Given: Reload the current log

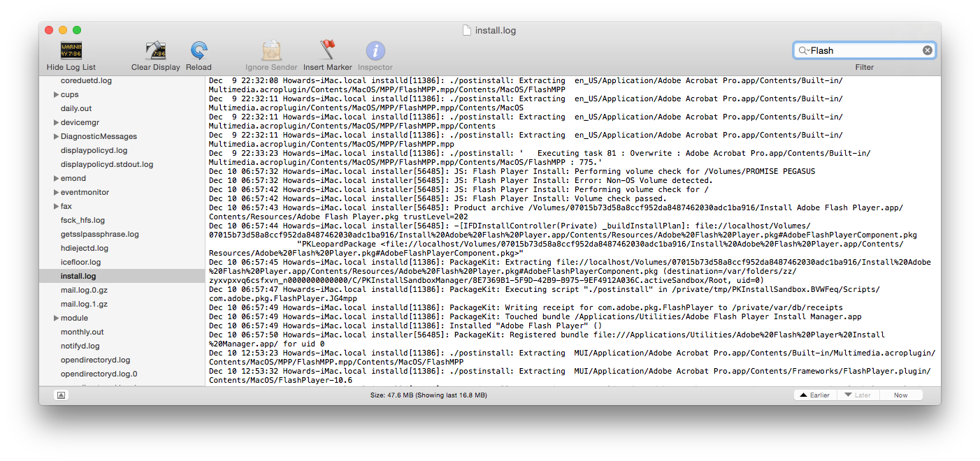Looking at the screenshot, I should [199, 50].
